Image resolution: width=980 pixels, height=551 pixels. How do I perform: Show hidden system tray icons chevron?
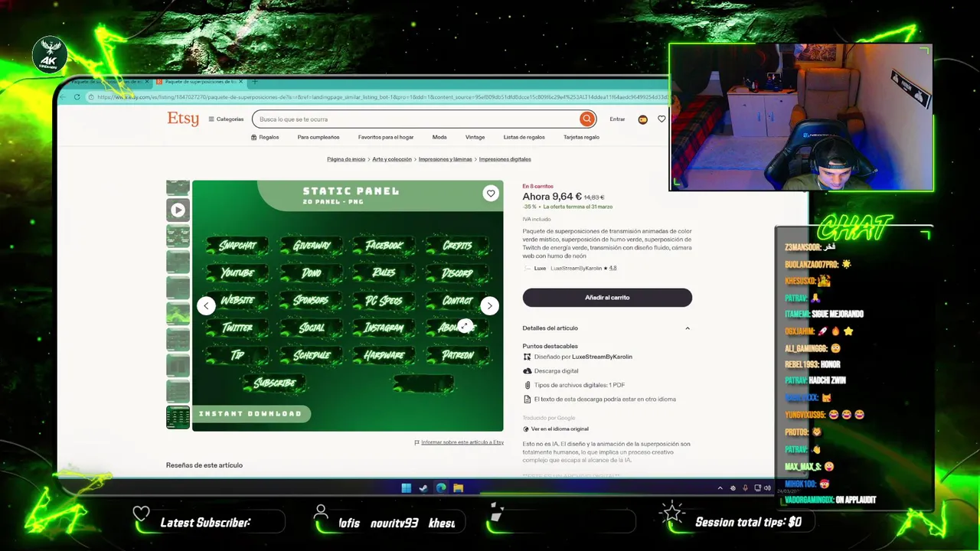click(x=720, y=488)
